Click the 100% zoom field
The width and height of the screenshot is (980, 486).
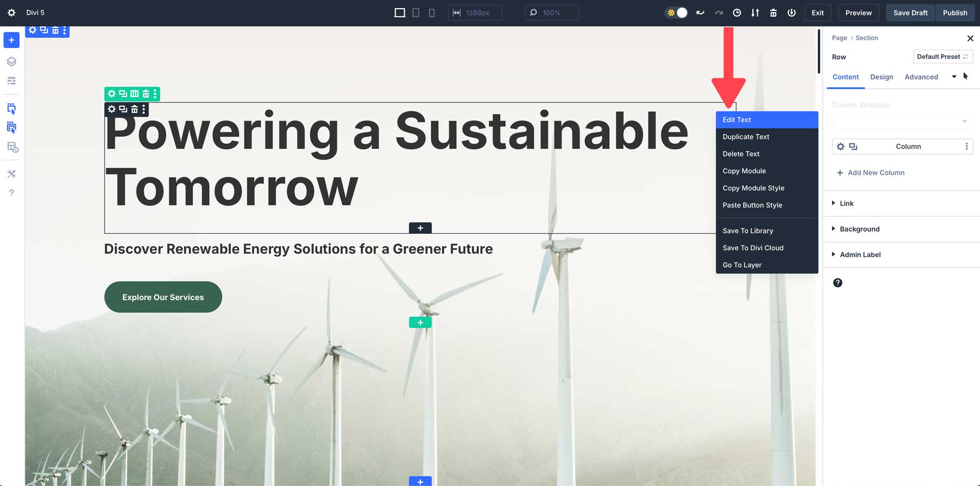point(552,13)
